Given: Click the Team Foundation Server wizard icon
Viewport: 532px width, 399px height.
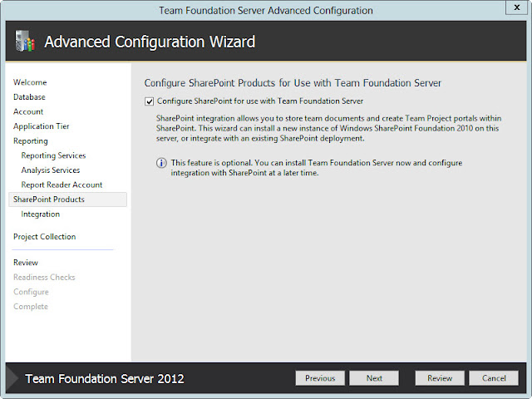Looking at the screenshot, I should click(x=25, y=41).
